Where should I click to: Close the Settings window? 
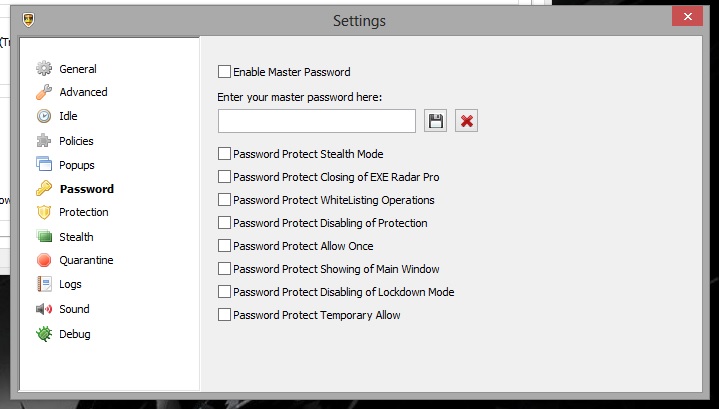687,18
